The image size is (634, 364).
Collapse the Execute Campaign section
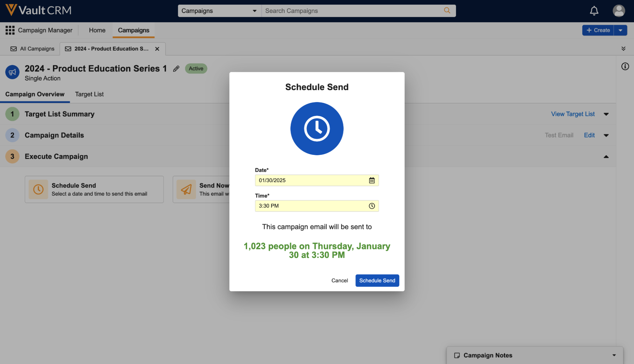606,156
